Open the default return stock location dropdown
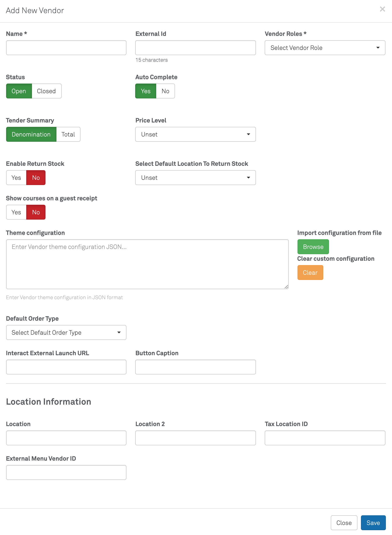The width and height of the screenshot is (392, 535). 195,178
